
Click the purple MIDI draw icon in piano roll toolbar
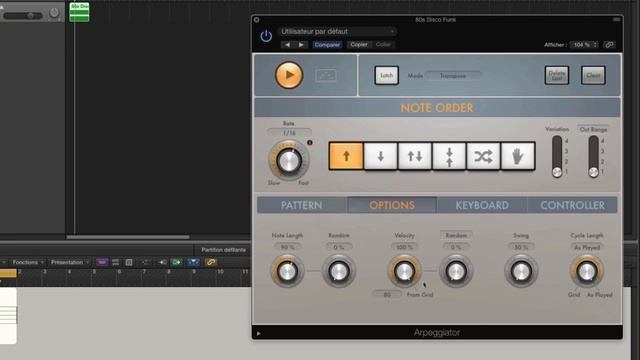click(x=102, y=262)
